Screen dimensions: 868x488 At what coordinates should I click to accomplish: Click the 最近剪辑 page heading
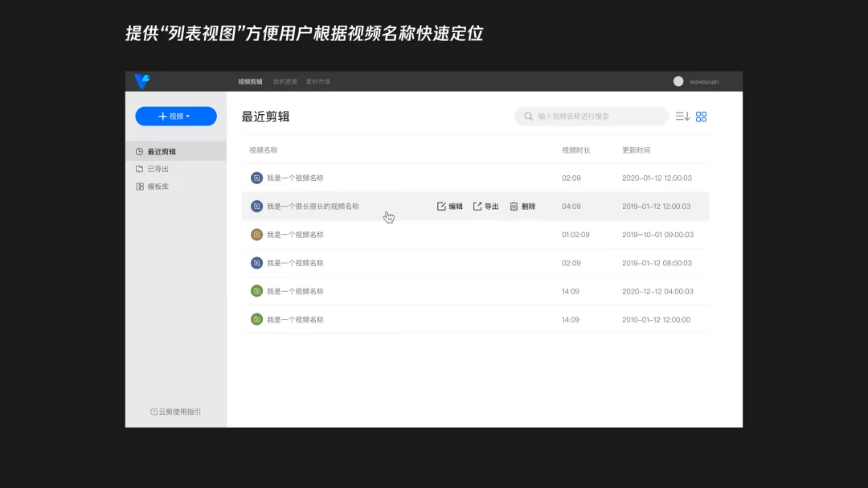[x=266, y=117]
